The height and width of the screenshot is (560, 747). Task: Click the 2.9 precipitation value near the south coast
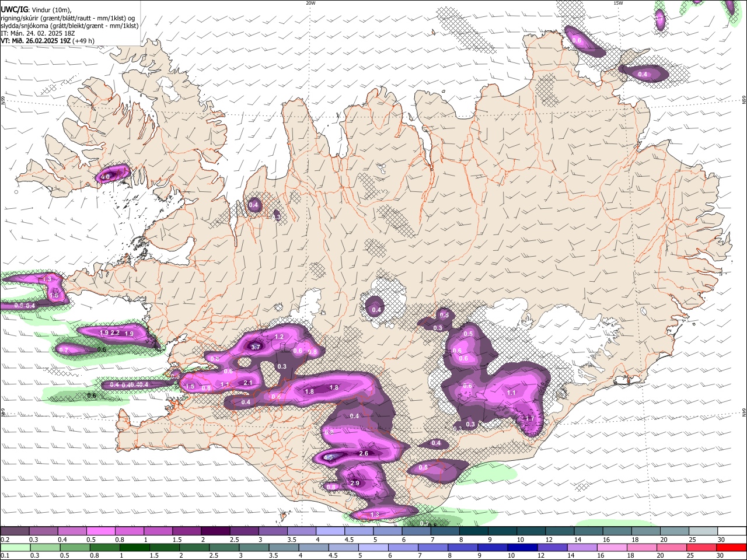tap(355, 483)
